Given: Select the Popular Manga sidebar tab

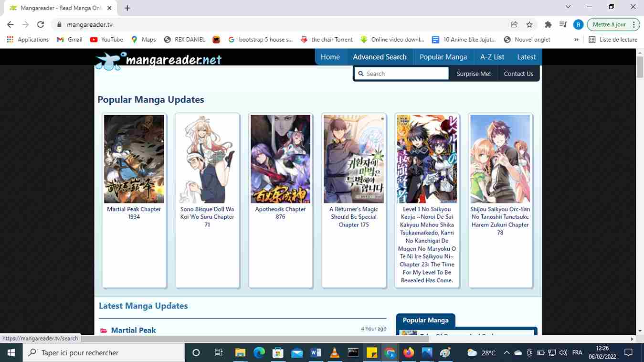Looking at the screenshot, I should (x=425, y=320).
